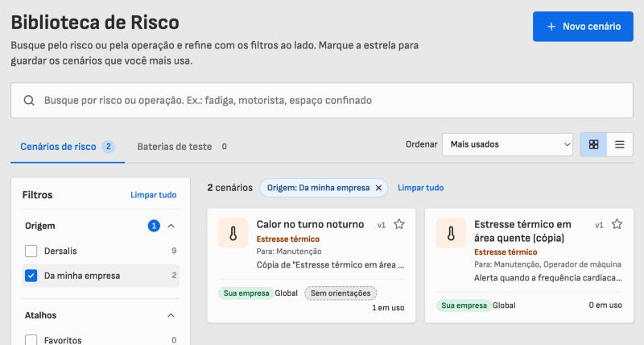Click Limpar tudo in the Filtros panel
The width and height of the screenshot is (644, 345).
coord(153,195)
